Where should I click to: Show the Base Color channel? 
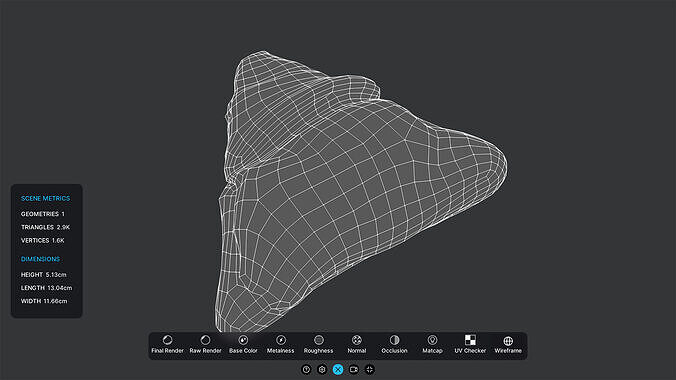click(x=243, y=345)
